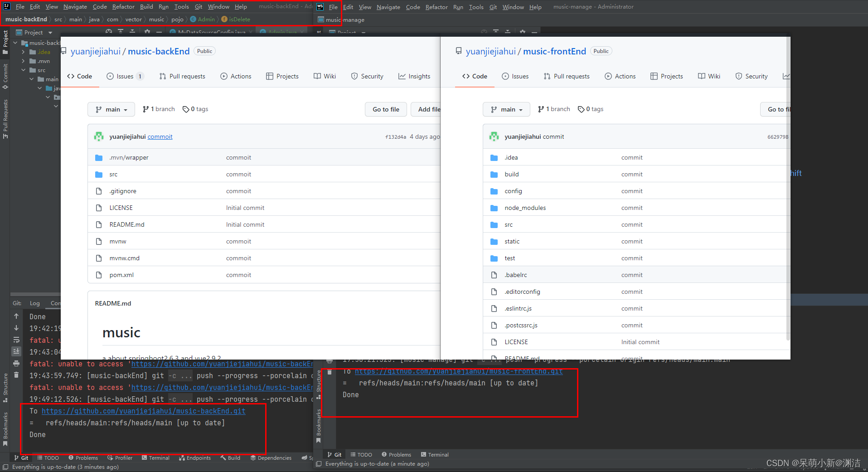Click tool-window quick access icon in WebStorm status bar
Viewport: 868px width, 472px height.
click(319, 463)
